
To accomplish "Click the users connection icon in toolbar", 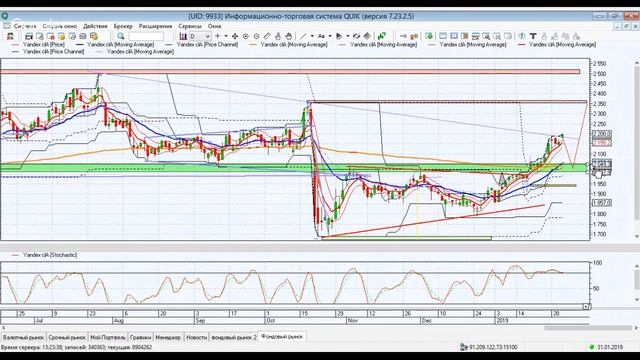I will (x=10, y=36).
